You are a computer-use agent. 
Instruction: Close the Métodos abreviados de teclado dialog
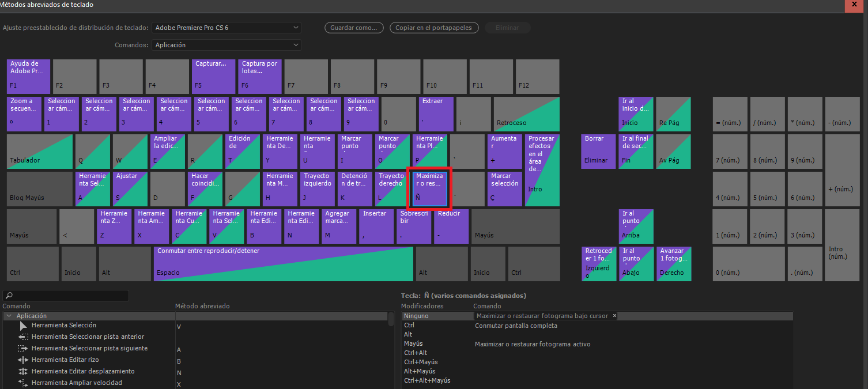pyautogui.click(x=853, y=5)
